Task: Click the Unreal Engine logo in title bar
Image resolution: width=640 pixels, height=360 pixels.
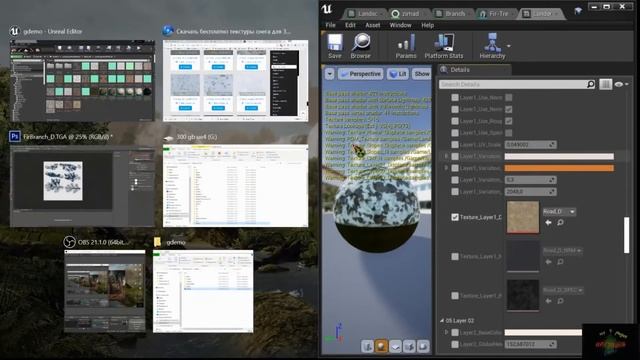Action: click(x=327, y=9)
